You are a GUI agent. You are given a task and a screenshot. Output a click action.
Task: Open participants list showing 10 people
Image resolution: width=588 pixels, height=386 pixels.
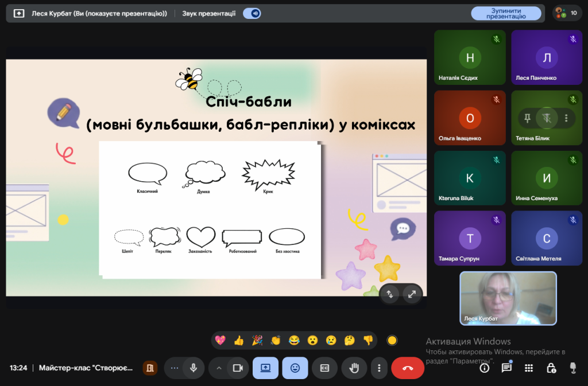coord(566,13)
